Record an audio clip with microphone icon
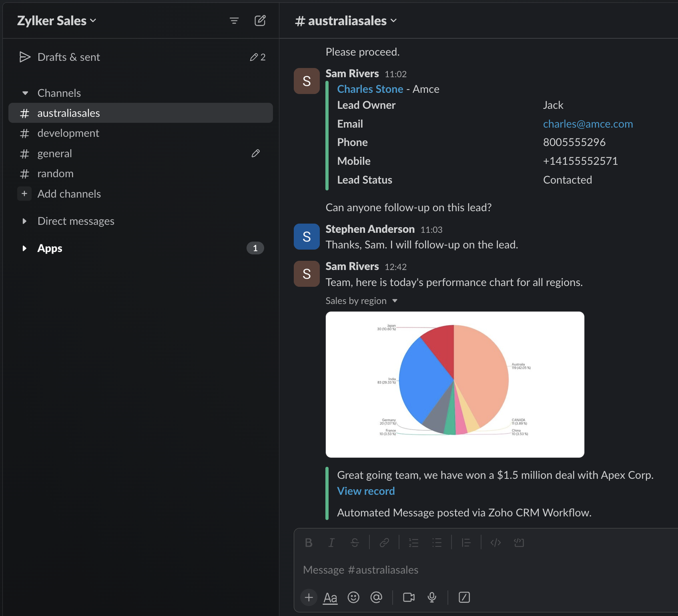678x616 pixels. click(x=432, y=597)
